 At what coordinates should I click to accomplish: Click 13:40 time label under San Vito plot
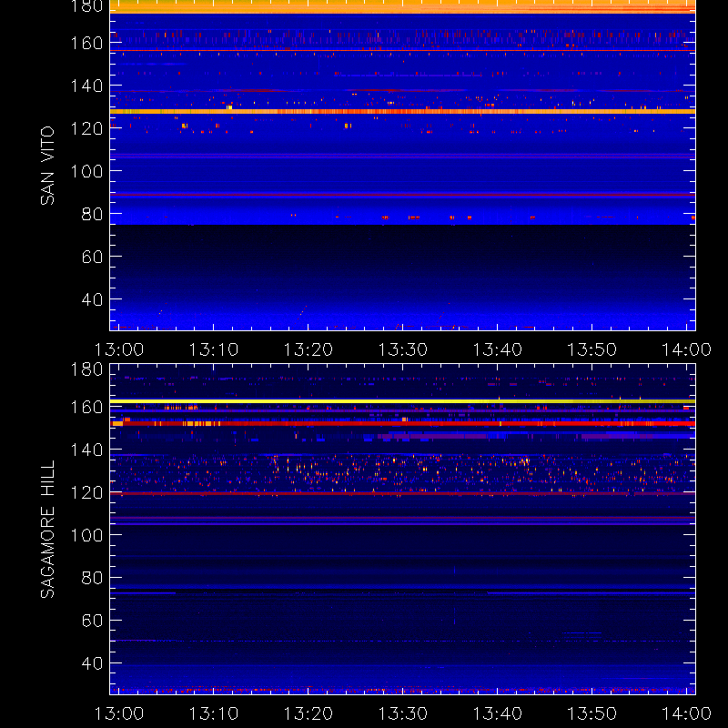click(x=498, y=349)
